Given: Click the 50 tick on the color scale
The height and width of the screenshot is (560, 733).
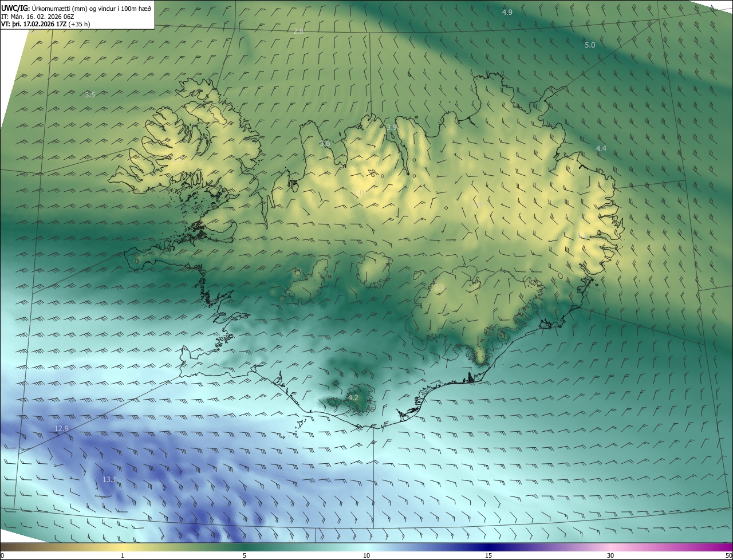Looking at the screenshot, I should click(728, 555).
